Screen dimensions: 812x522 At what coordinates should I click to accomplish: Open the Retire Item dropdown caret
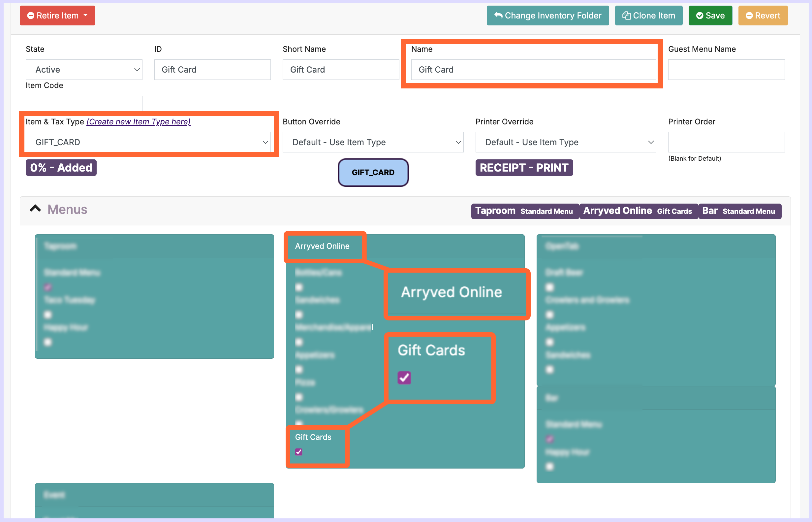(85, 16)
